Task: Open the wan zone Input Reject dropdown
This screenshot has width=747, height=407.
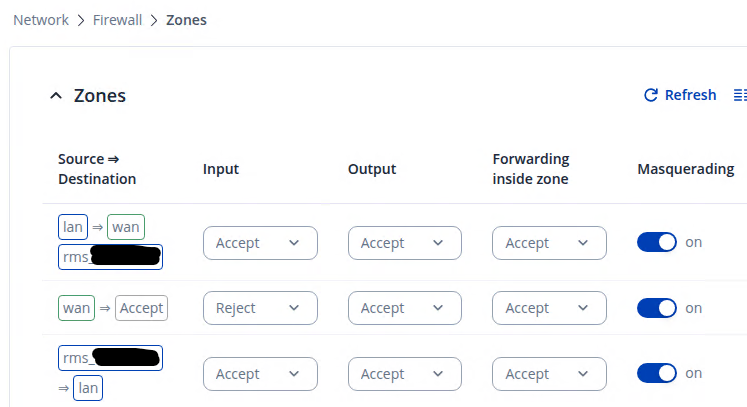Action: pyautogui.click(x=260, y=308)
